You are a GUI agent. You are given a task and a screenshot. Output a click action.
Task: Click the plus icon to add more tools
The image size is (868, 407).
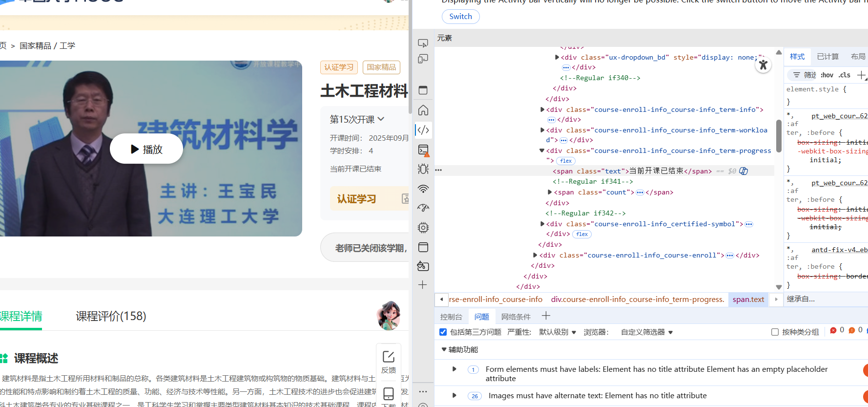423,285
